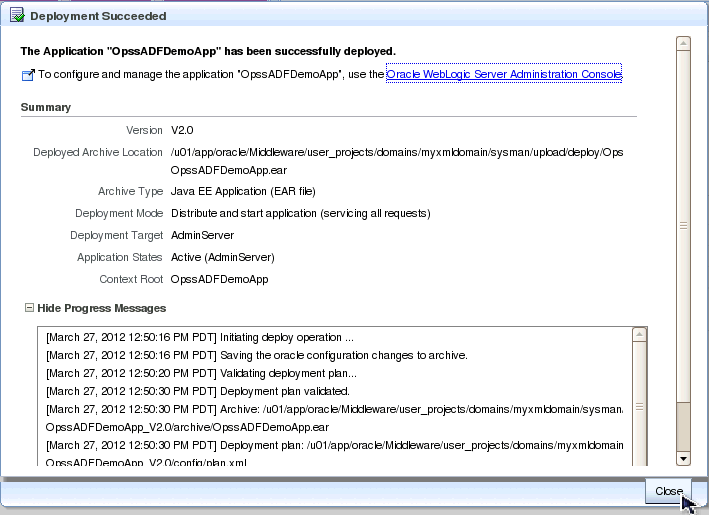
Task: Click the dialog vertical scrollbar thumb
Action: click(x=683, y=225)
